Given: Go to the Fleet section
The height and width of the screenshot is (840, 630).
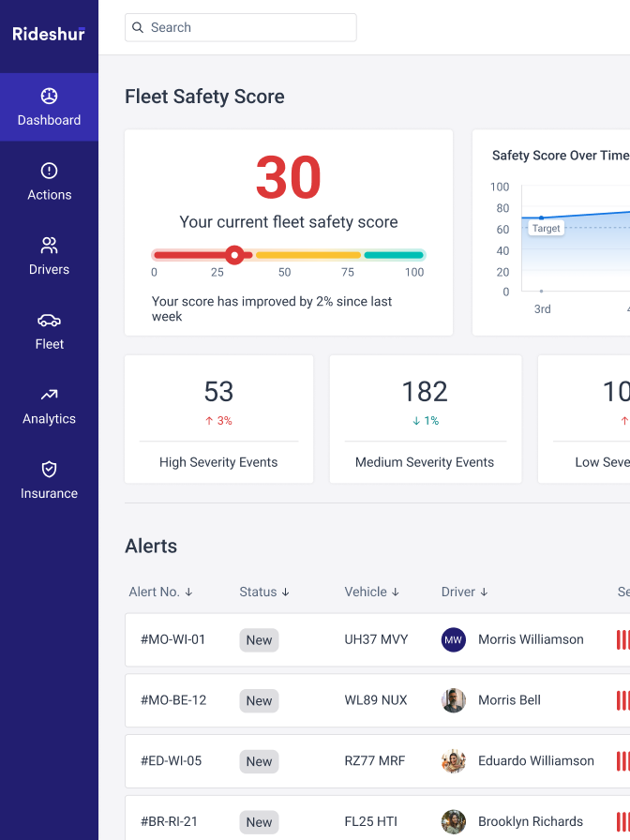Looking at the screenshot, I should (50, 331).
